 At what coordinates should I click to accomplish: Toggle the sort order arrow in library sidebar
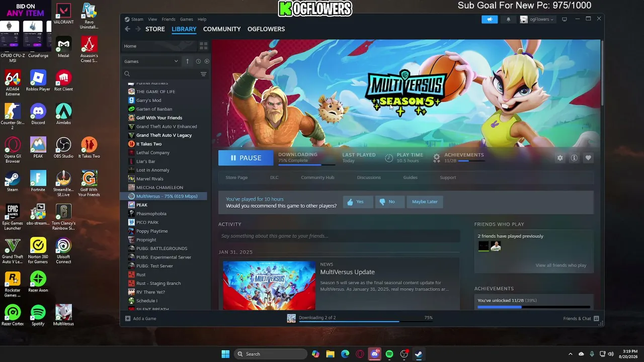tap(187, 61)
